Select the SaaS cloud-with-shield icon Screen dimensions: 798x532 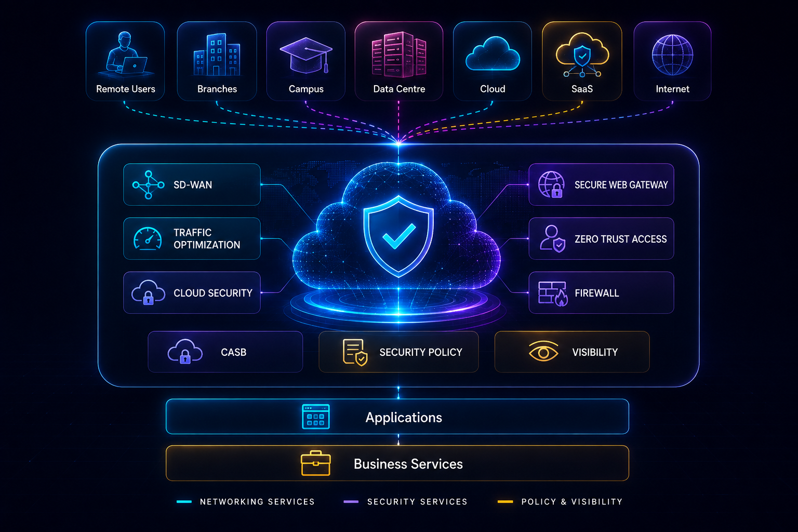tap(582, 55)
